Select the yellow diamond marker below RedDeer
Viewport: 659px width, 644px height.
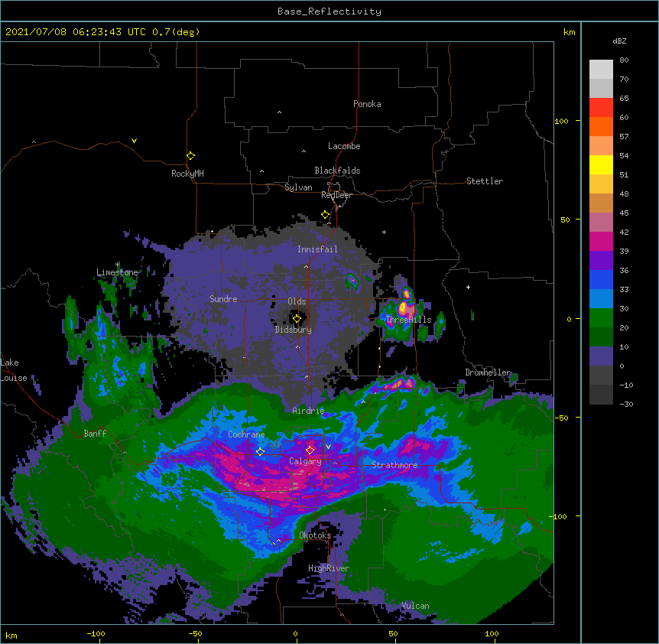pos(325,215)
